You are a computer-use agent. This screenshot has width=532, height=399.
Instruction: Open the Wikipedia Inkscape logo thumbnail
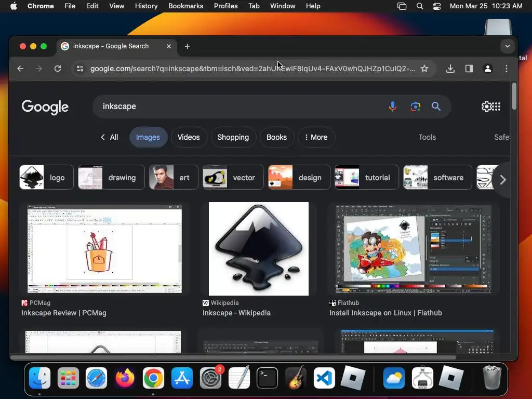pos(259,249)
